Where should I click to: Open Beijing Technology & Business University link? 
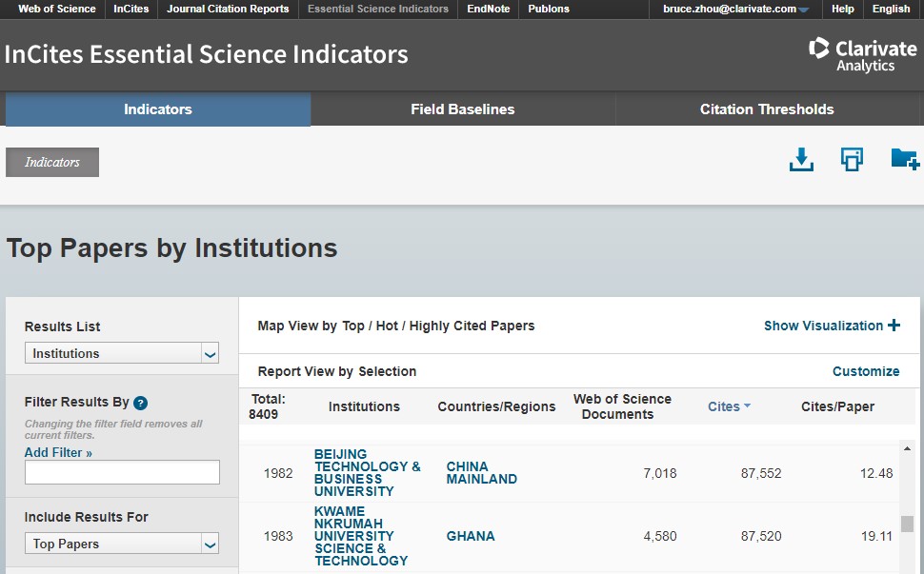coord(367,473)
